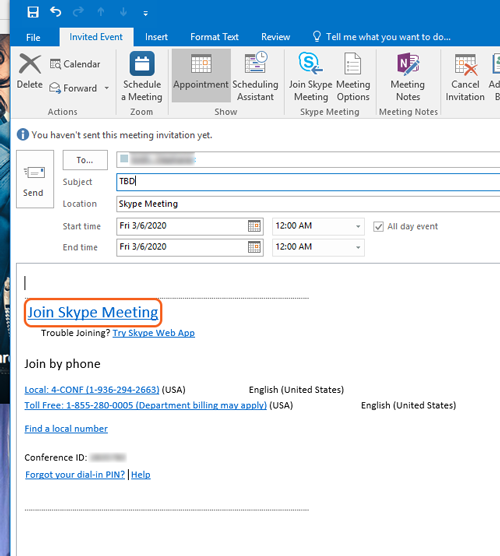Open the Customize Quick Access Toolbar dropdown
The image size is (500, 556).
coord(145,13)
